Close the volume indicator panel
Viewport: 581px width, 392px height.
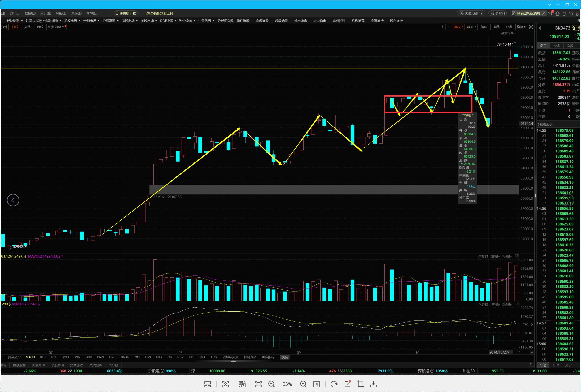pos(516,256)
